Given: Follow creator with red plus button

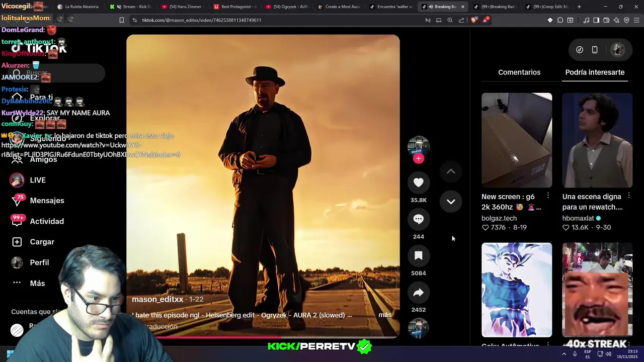Looking at the screenshot, I should tap(418, 158).
